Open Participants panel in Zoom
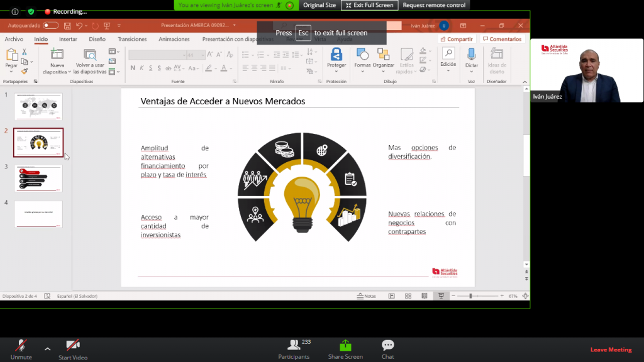Image resolution: width=644 pixels, height=362 pixels. point(294,349)
